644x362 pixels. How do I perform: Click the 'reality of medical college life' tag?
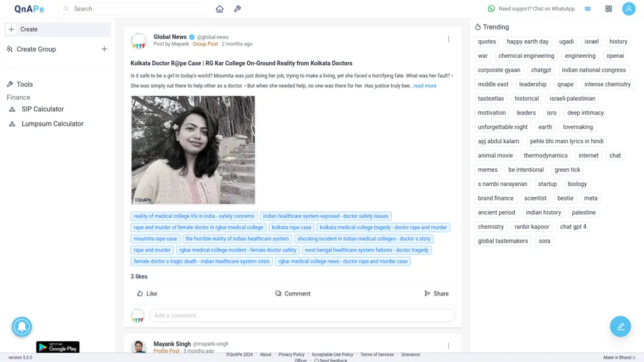click(x=194, y=216)
